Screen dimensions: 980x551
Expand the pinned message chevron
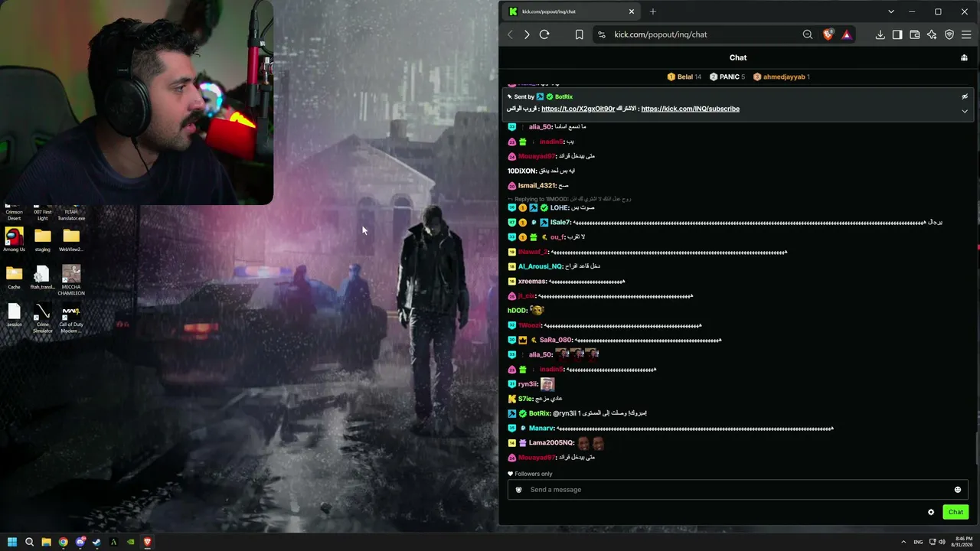pyautogui.click(x=965, y=111)
